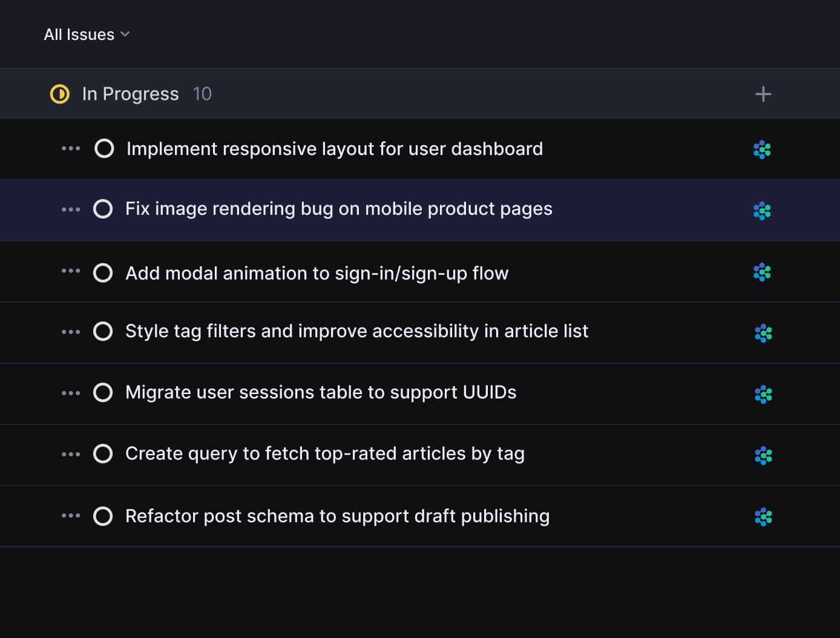Open 'Migrate user sessions table' issue

321,392
